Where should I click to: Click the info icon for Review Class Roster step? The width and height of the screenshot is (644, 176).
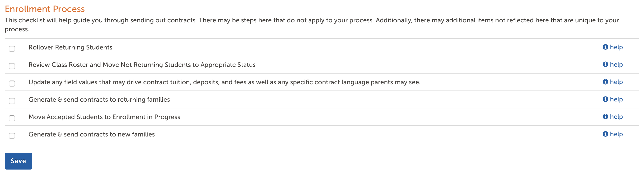tap(605, 65)
